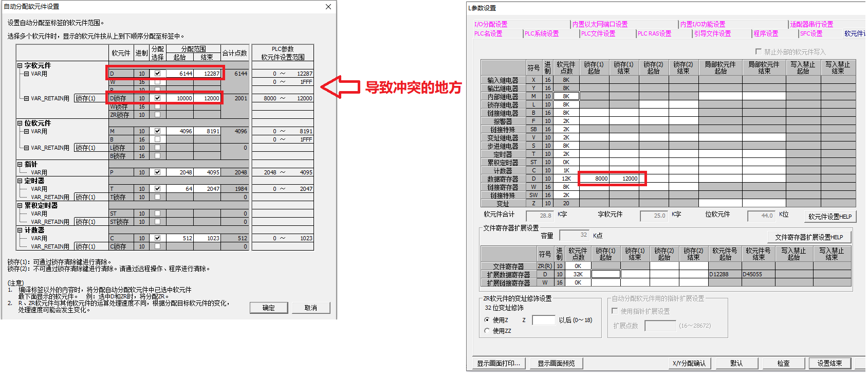Click the 确定 button

tap(269, 308)
